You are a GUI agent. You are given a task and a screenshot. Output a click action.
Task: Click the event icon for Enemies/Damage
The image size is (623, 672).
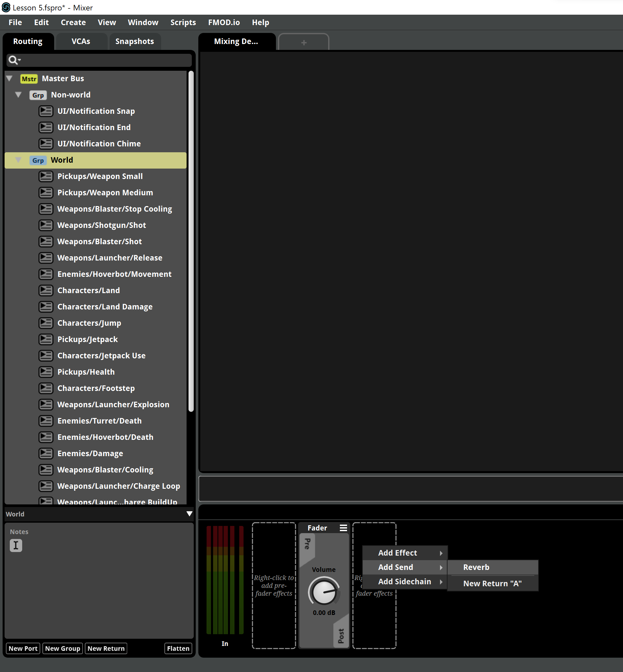click(46, 453)
